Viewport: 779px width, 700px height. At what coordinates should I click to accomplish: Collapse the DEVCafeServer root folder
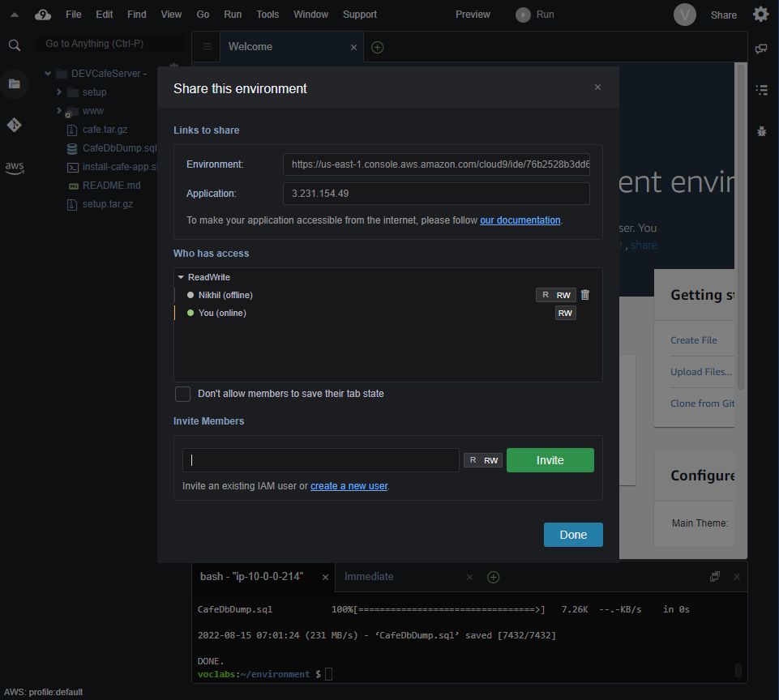point(48,74)
